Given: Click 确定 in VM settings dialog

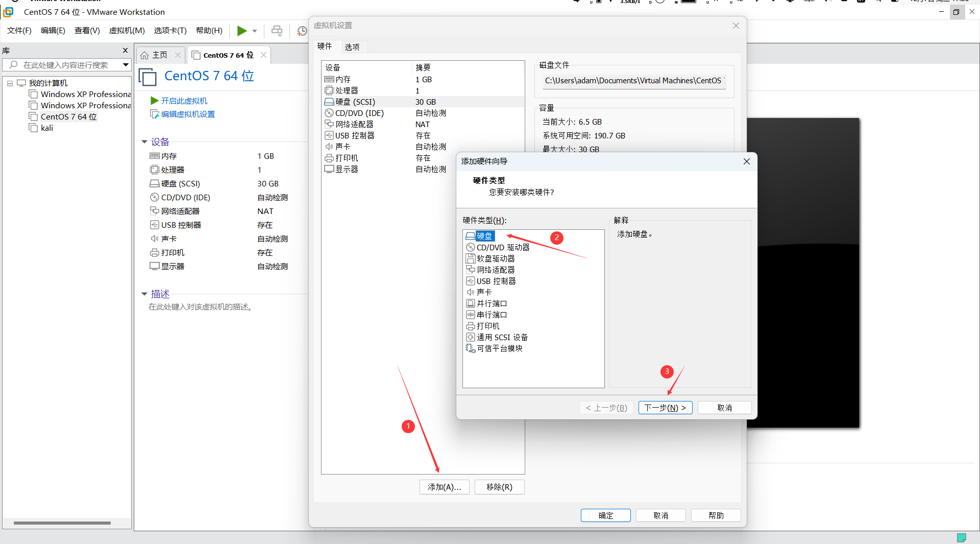Looking at the screenshot, I should [606, 515].
